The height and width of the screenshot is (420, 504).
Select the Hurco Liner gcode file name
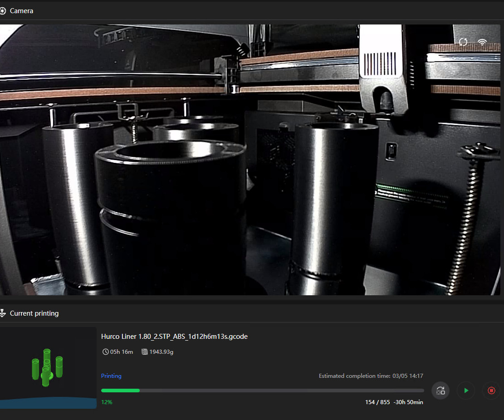[174, 337]
